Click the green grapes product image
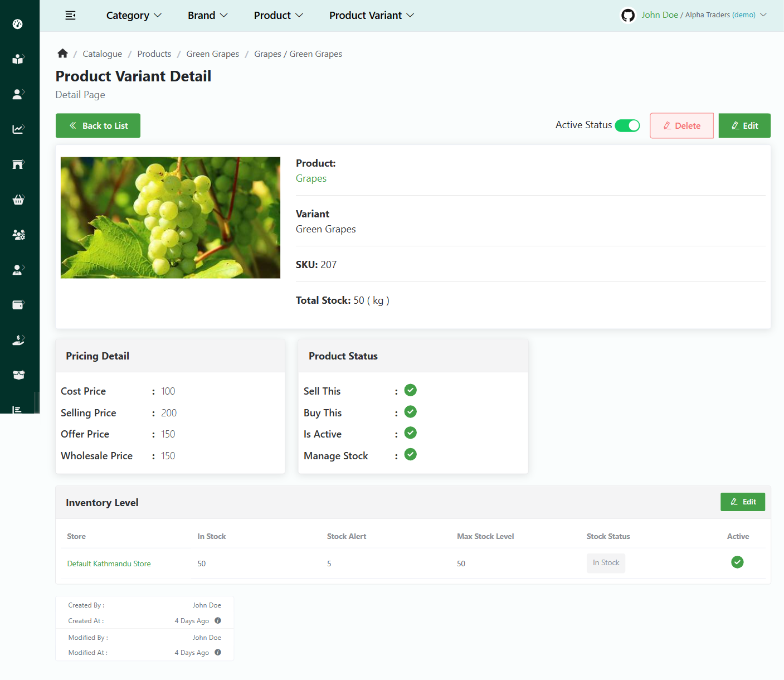Image resolution: width=784 pixels, height=680 pixels. point(171,217)
